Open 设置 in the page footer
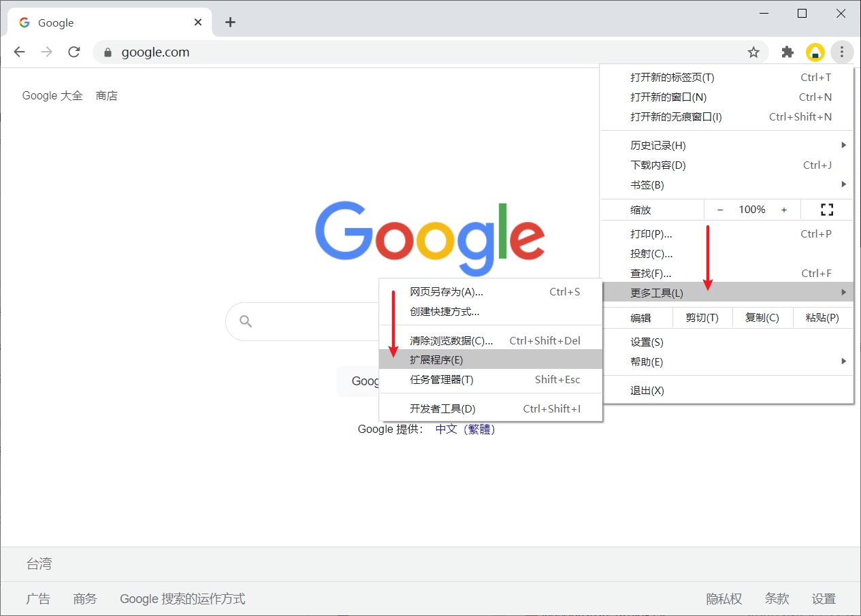861x616 pixels. click(x=824, y=599)
